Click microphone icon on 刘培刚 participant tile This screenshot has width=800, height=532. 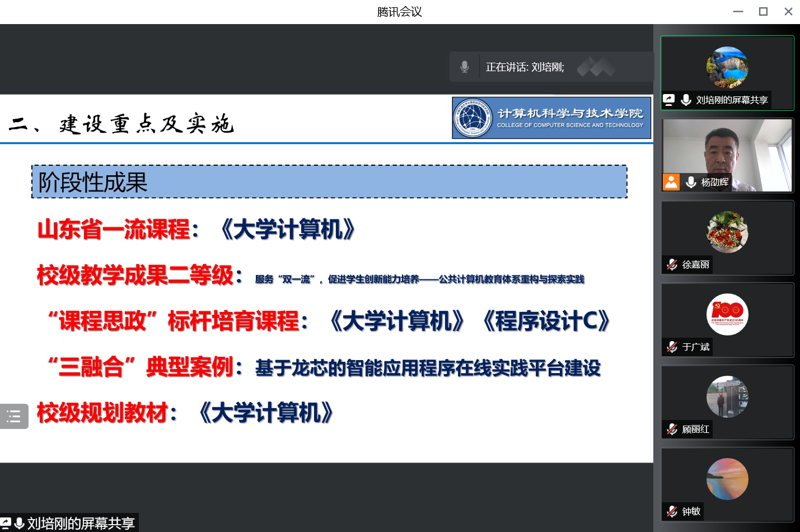point(686,100)
